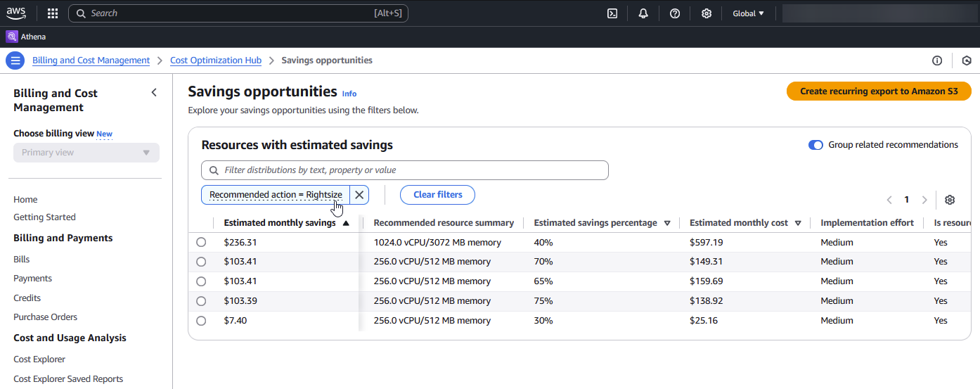Click the AWS logo home icon
Screen dimensions: 980x389
click(16, 13)
